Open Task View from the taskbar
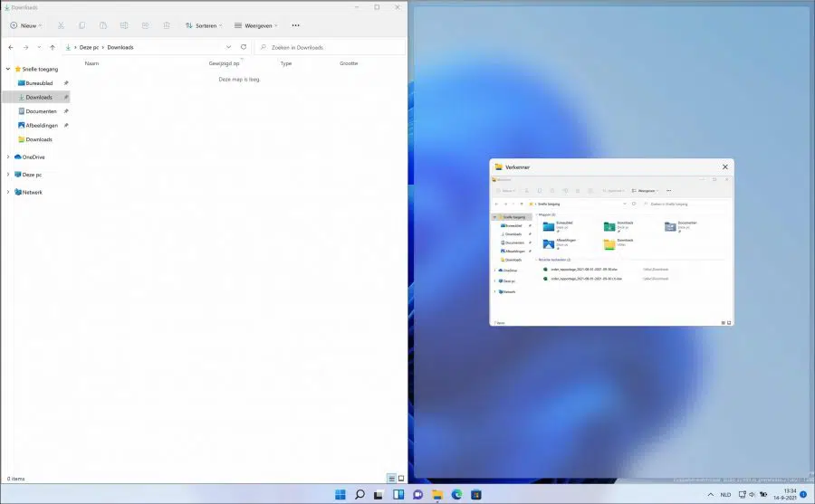The width and height of the screenshot is (815, 504). point(379,494)
